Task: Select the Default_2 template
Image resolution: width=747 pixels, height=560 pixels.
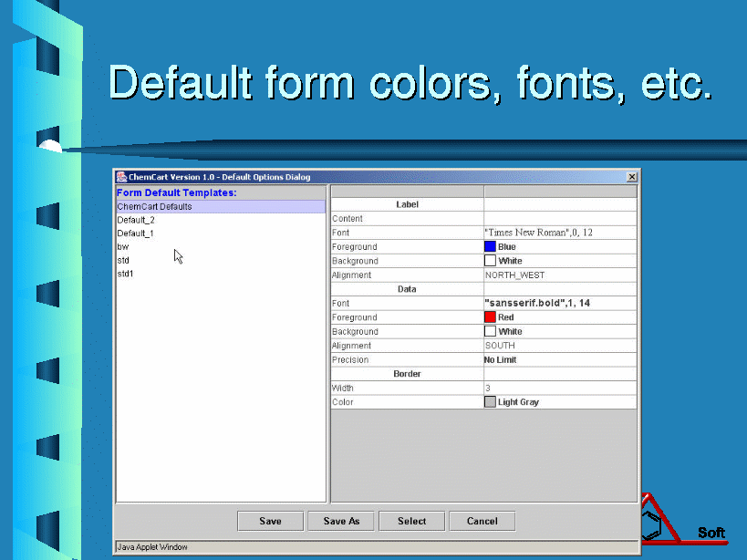Action: (221, 220)
